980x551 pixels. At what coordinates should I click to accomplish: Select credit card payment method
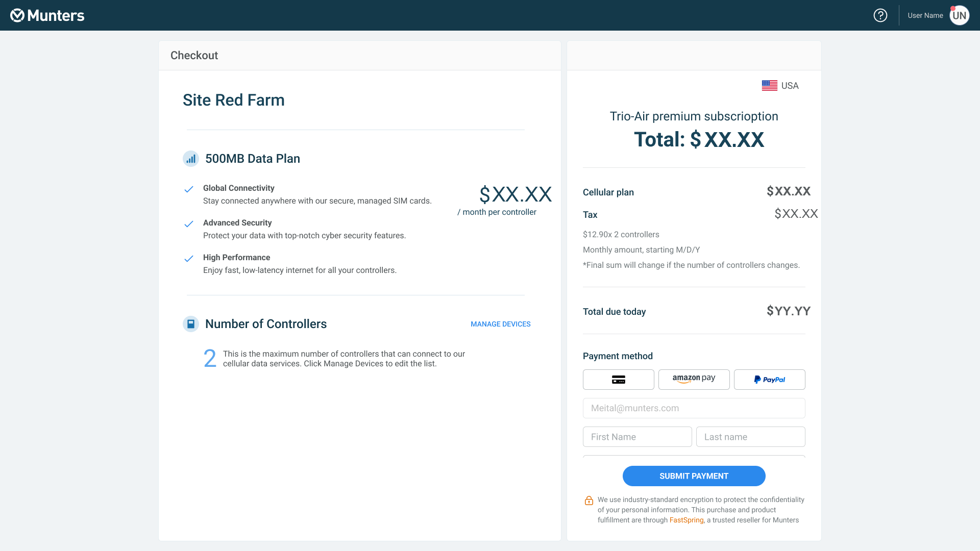point(618,380)
